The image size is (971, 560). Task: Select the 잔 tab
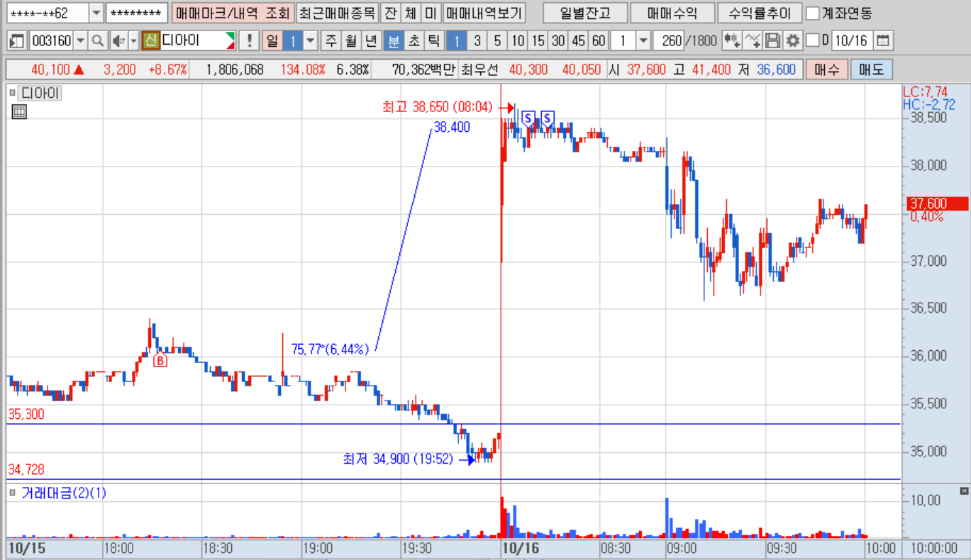point(390,13)
